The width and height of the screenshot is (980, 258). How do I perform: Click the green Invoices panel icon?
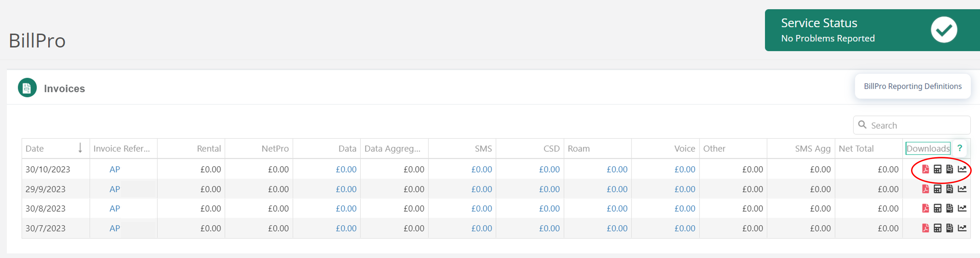tap(27, 88)
